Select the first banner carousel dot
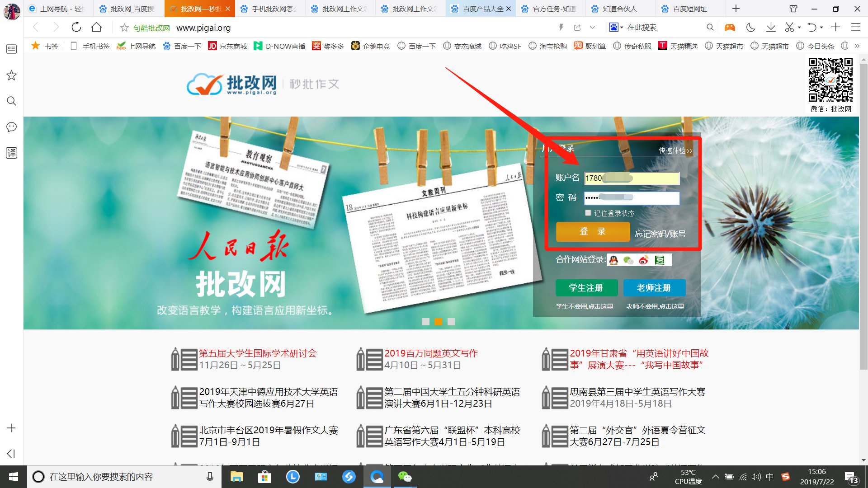The width and height of the screenshot is (868, 488). 425,322
